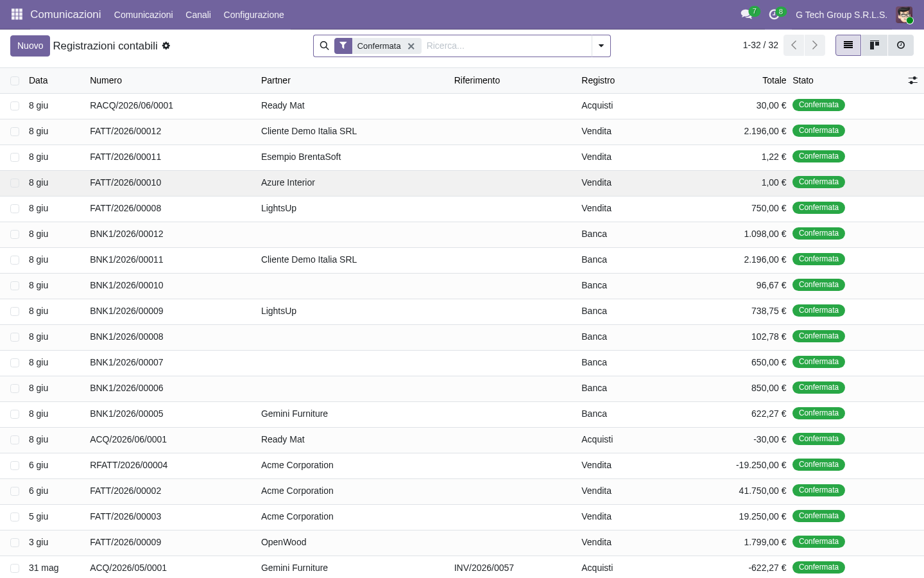The width and height of the screenshot is (924, 578).
Task: Open the Canali menu
Action: pyautogui.click(x=198, y=15)
